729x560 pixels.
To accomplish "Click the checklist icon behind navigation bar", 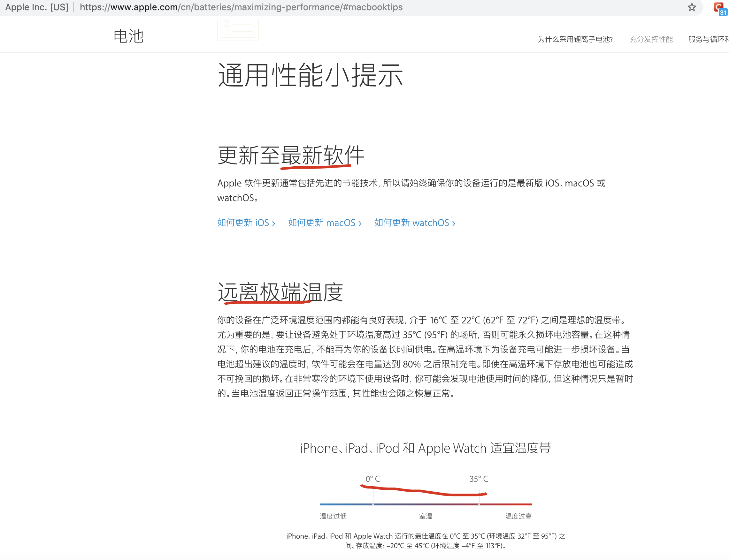I will tap(238, 30).
